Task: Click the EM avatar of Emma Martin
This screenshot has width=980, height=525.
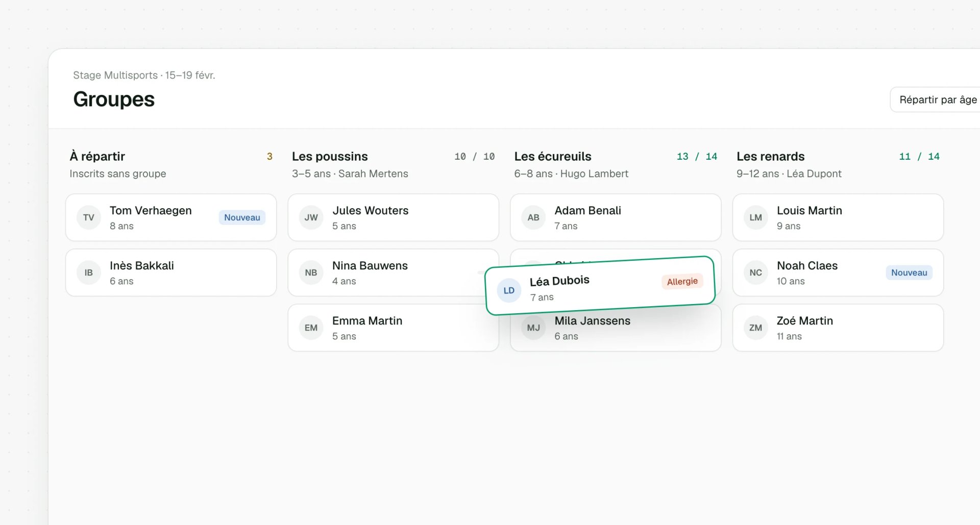Action: (311, 328)
